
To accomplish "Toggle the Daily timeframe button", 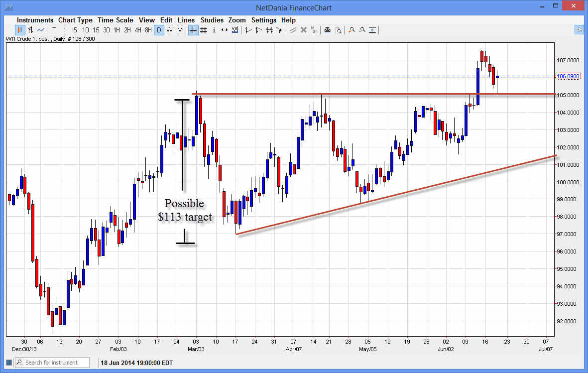I will pos(159,30).
